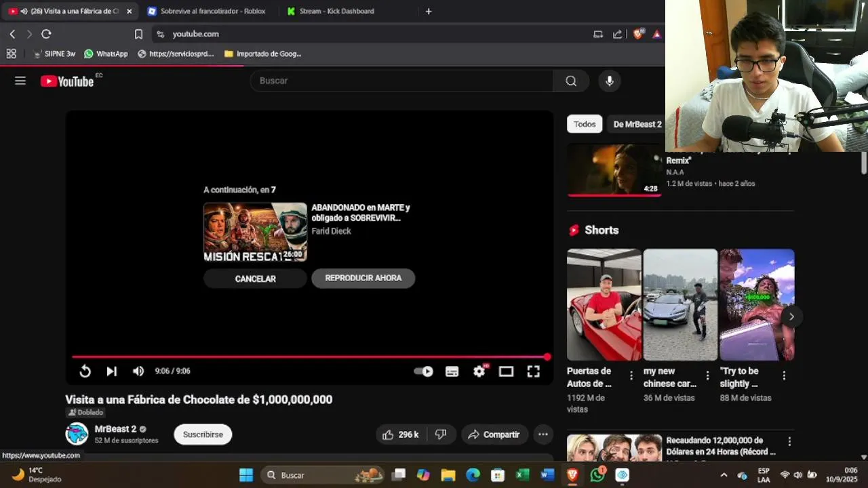View site info icon in address bar
Image resolution: width=868 pixels, height=488 pixels.
tap(160, 34)
